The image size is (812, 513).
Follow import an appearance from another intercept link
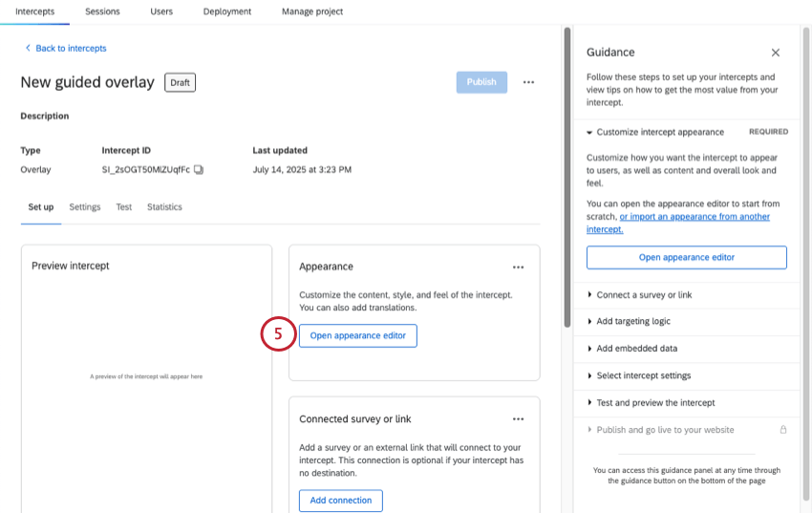(678, 223)
